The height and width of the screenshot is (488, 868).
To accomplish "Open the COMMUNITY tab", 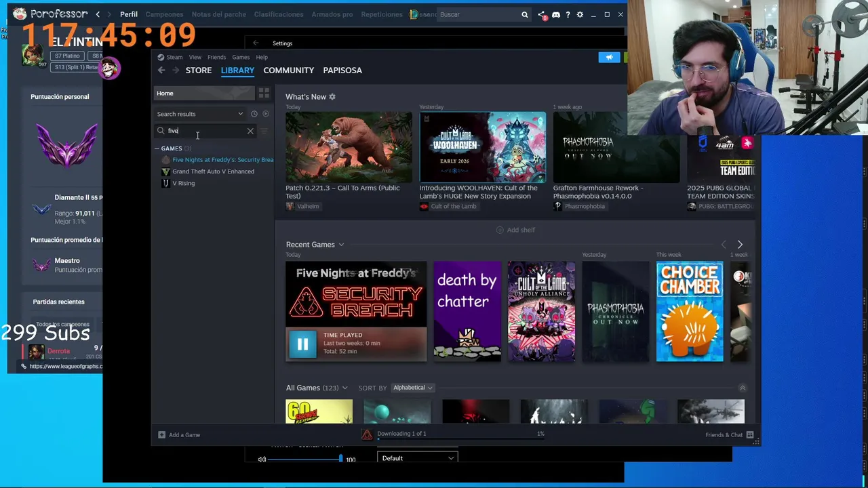I will [x=289, y=70].
